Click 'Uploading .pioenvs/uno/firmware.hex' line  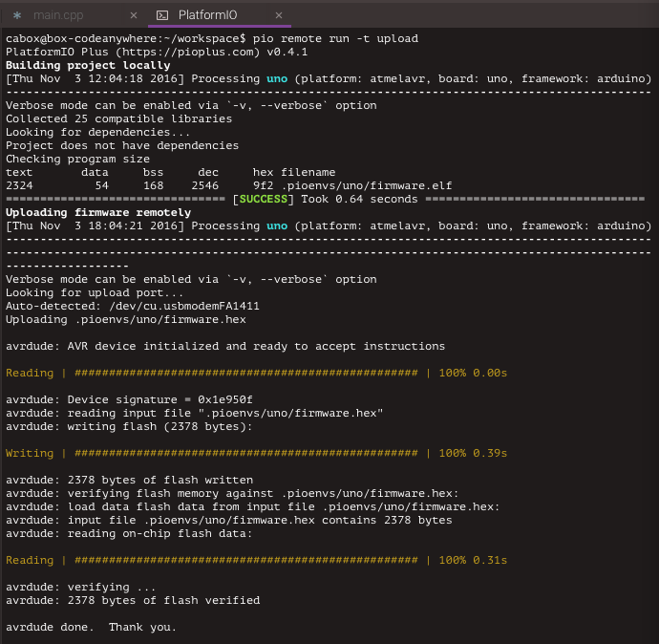(126, 319)
